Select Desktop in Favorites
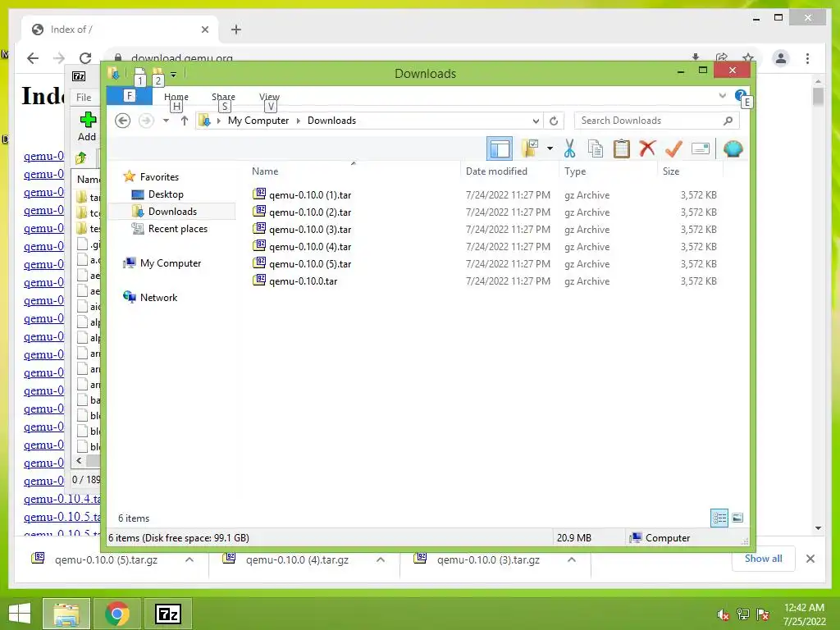 (x=166, y=194)
